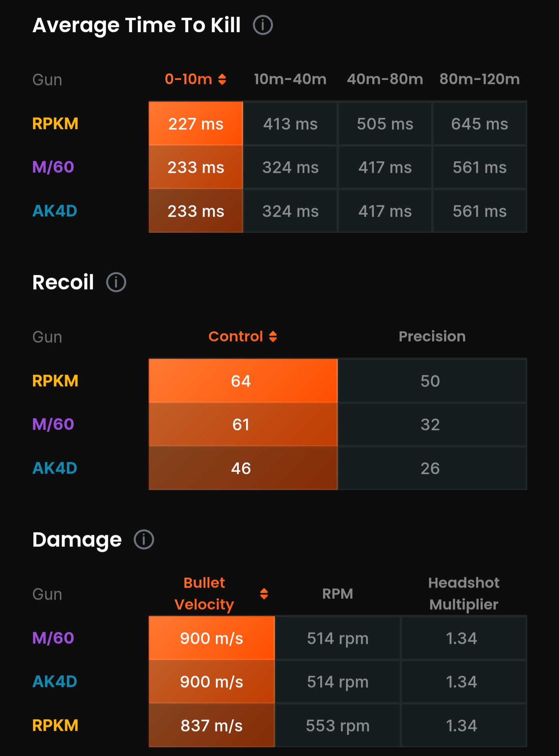Sort time to kill by 10m-40m

(x=290, y=80)
